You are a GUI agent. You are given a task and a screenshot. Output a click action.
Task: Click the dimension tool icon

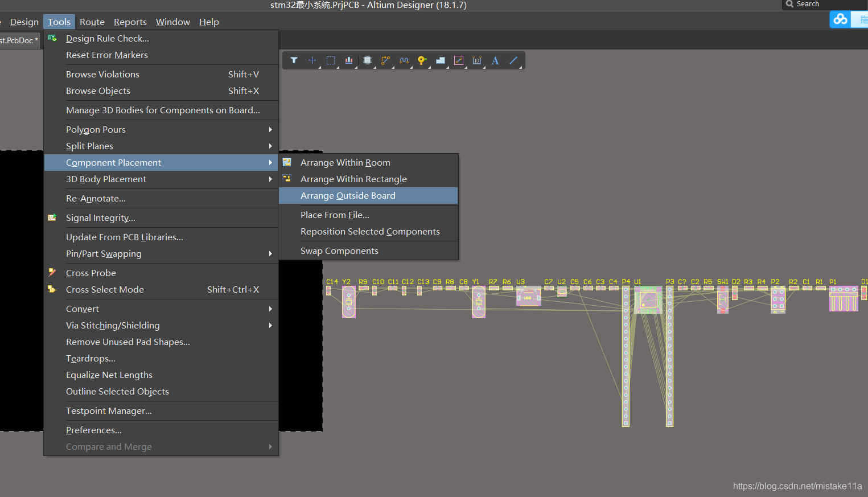click(477, 60)
